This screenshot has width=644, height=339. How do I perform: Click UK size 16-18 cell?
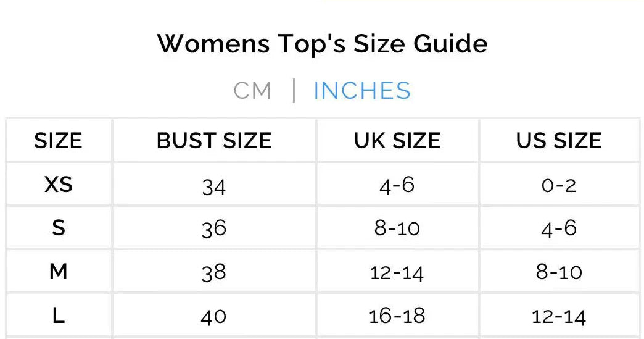[x=397, y=316]
